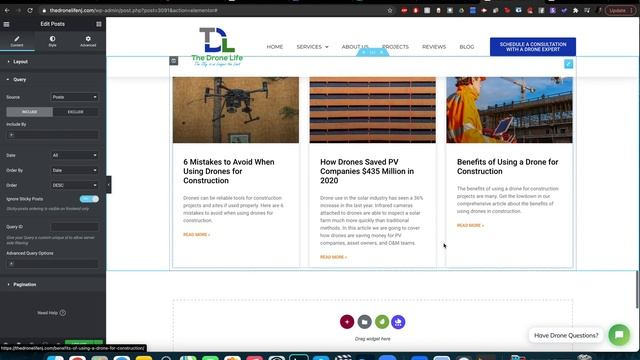Screen dimensions: 640x360
Task: Click the browser address bar
Action: (x=212, y=10)
